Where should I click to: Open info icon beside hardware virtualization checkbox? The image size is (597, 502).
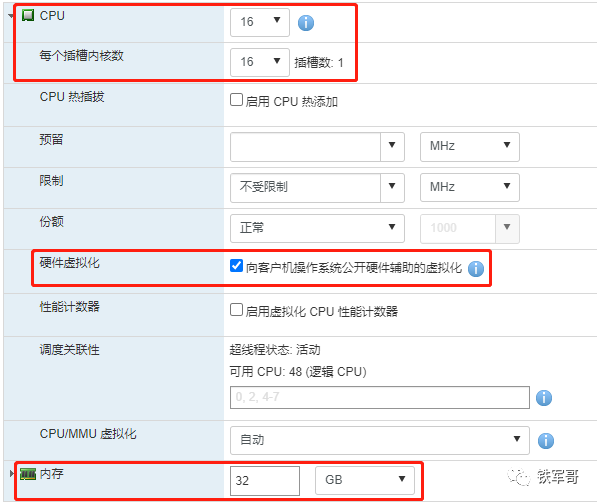tap(476, 269)
